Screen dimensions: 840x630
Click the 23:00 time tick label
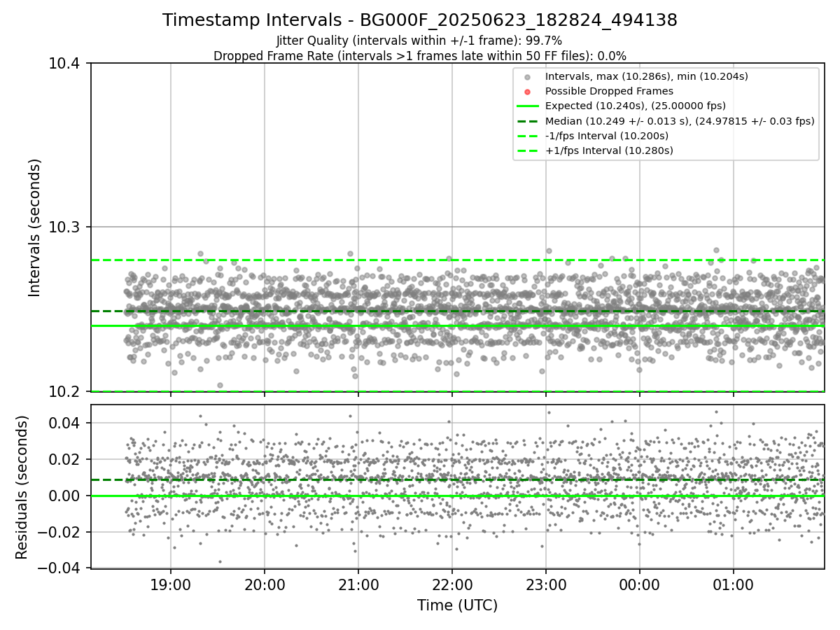[x=546, y=584]
